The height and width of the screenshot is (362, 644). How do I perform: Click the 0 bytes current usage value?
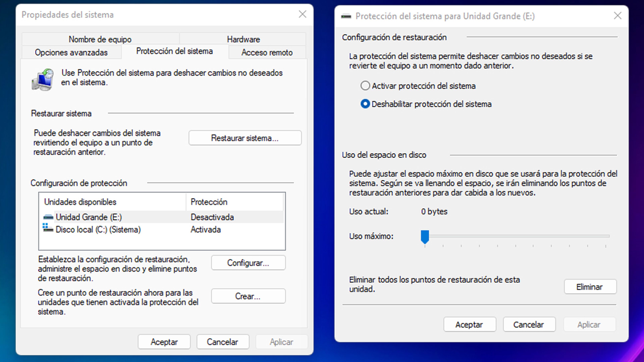click(x=434, y=211)
